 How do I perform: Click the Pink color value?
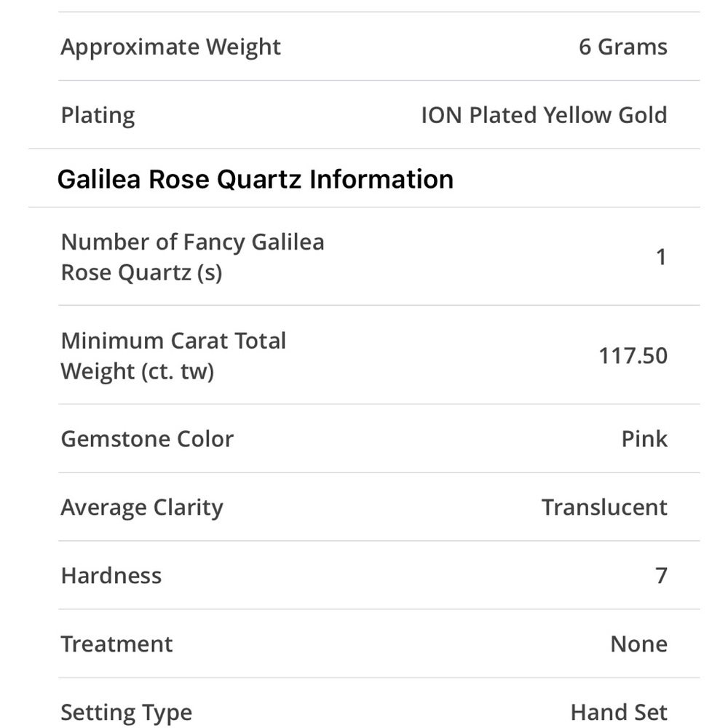tap(644, 439)
